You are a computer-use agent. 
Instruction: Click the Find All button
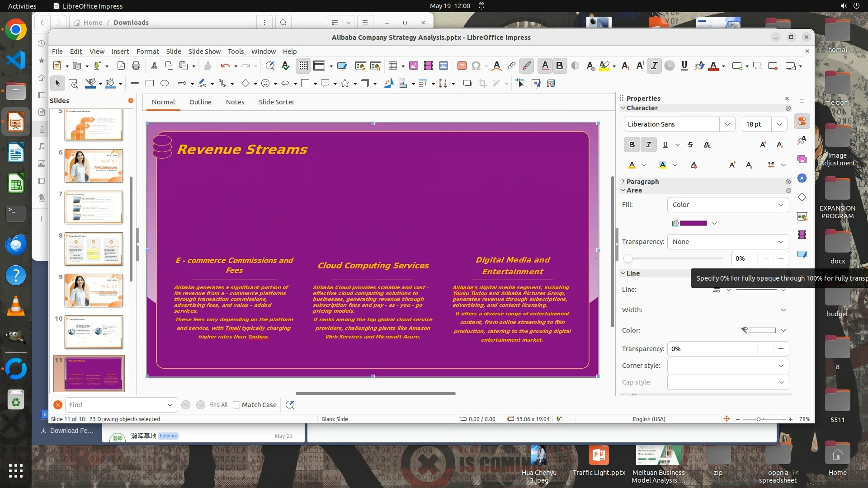218,405
